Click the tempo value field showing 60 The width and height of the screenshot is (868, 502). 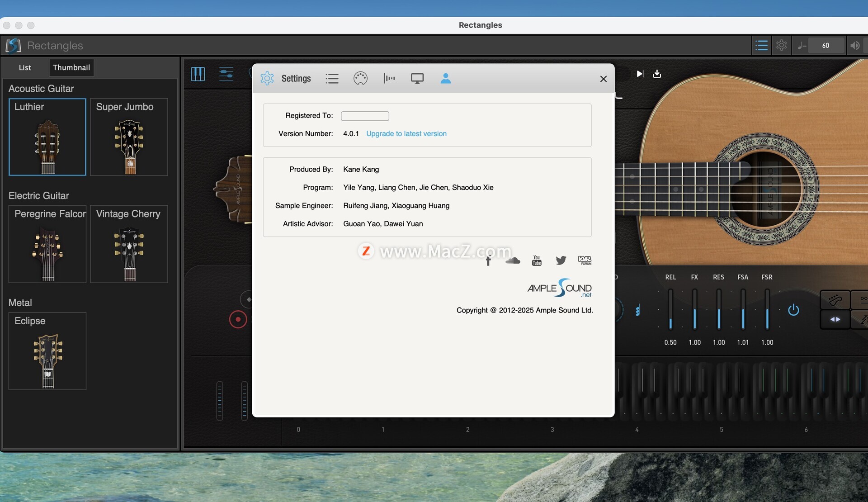(826, 45)
